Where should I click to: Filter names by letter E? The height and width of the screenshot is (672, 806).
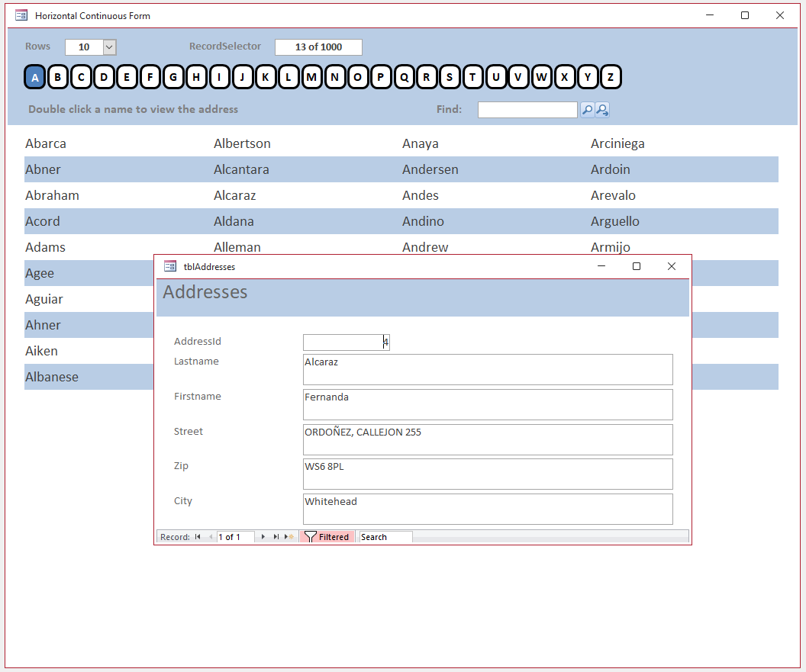[x=127, y=77]
